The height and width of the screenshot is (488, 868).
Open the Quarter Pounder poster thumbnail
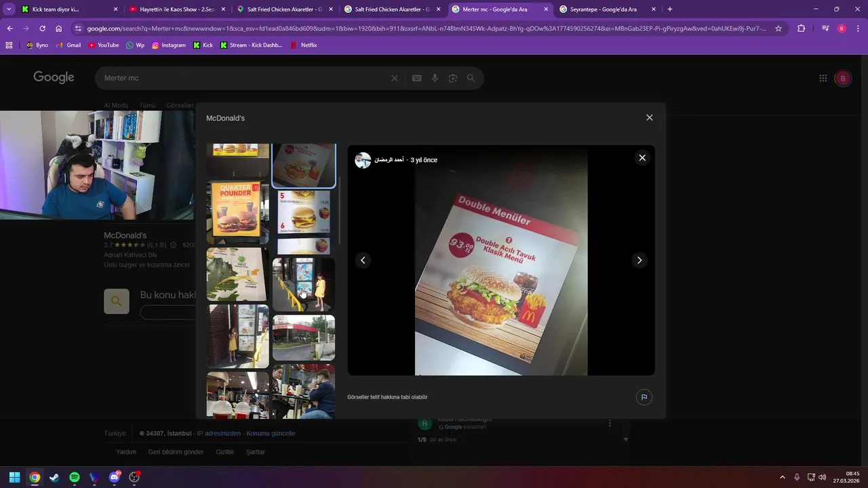click(x=237, y=212)
